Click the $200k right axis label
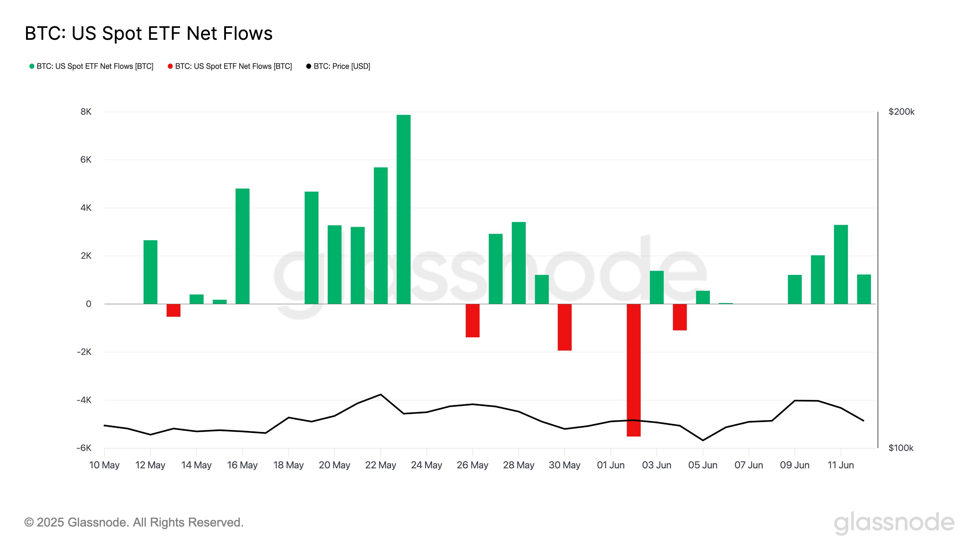 point(901,112)
